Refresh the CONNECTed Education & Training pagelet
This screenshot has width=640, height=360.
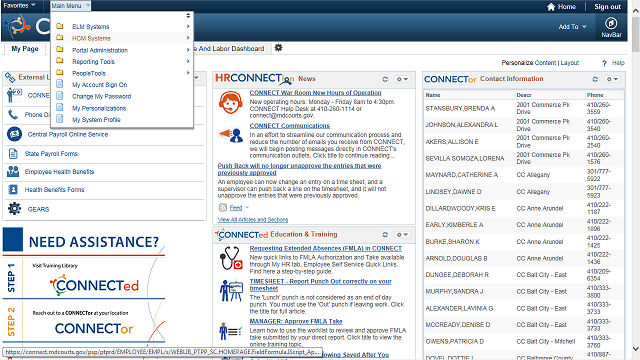(385, 235)
